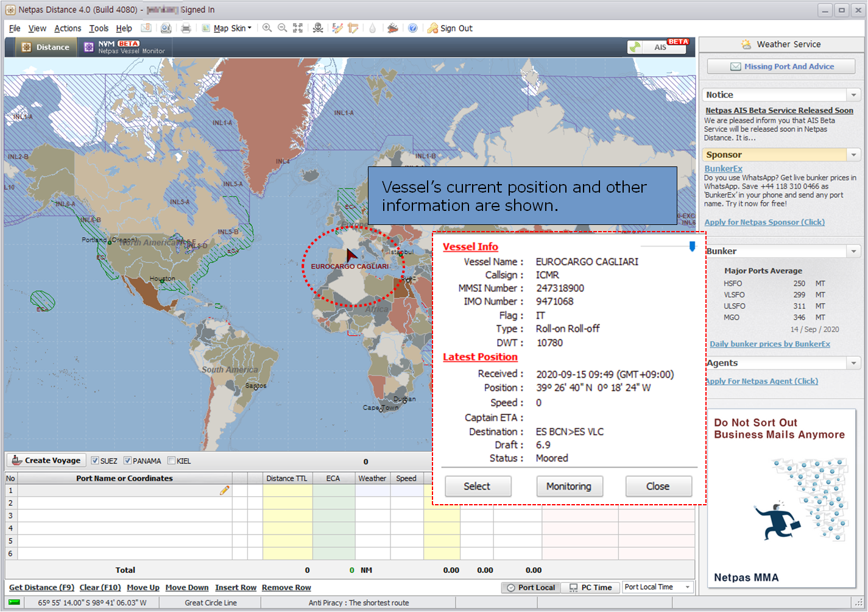Click the snapshot toolbar icon
The height and width of the screenshot is (612, 868).
click(x=166, y=28)
